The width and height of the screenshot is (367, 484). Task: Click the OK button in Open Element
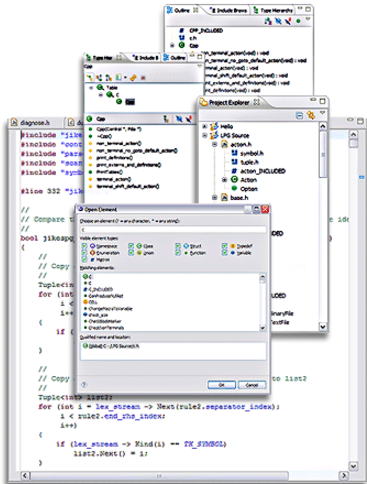(222, 385)
